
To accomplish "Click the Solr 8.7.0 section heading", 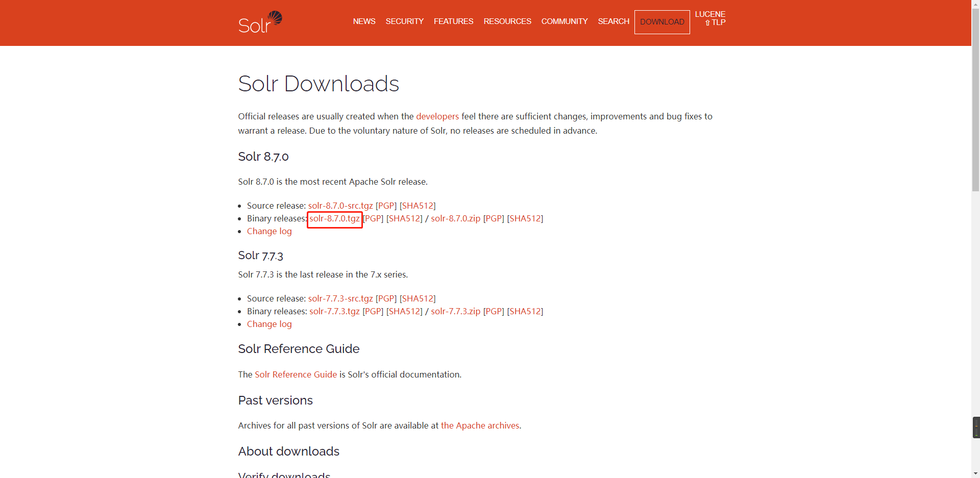I will (x=263, y=157).
